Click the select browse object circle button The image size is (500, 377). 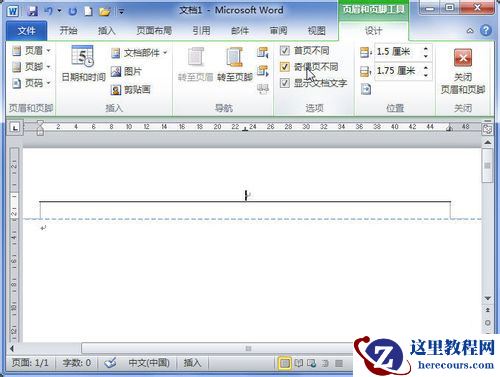pyautogui.click(x=487, y=323)
